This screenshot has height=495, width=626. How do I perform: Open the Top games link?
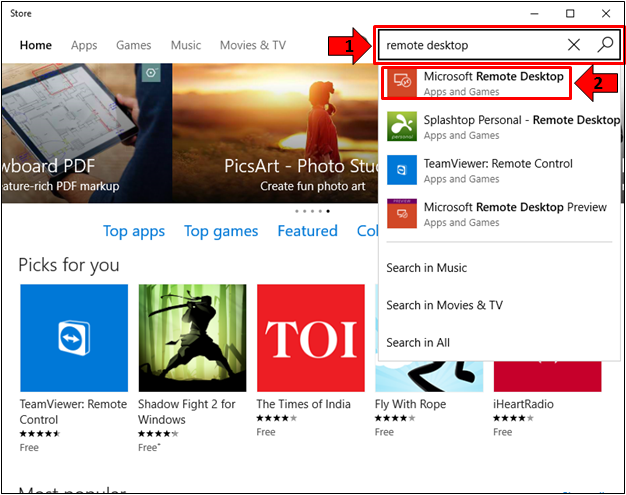click(221, 231)
